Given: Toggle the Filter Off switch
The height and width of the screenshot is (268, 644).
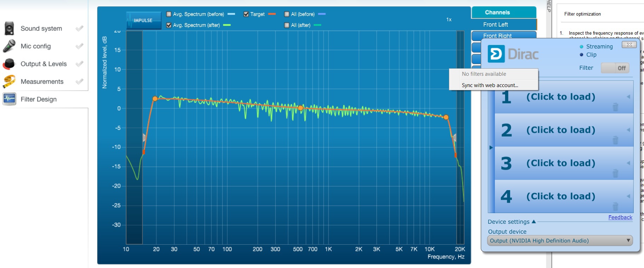Looking at the screenshot, I should [615, 68].
